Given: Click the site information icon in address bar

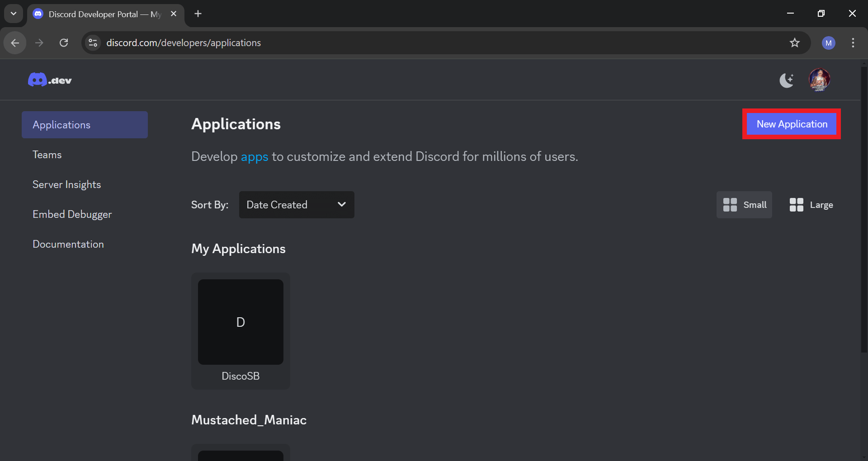Looking at the screenshot, I should click(93, 42).
